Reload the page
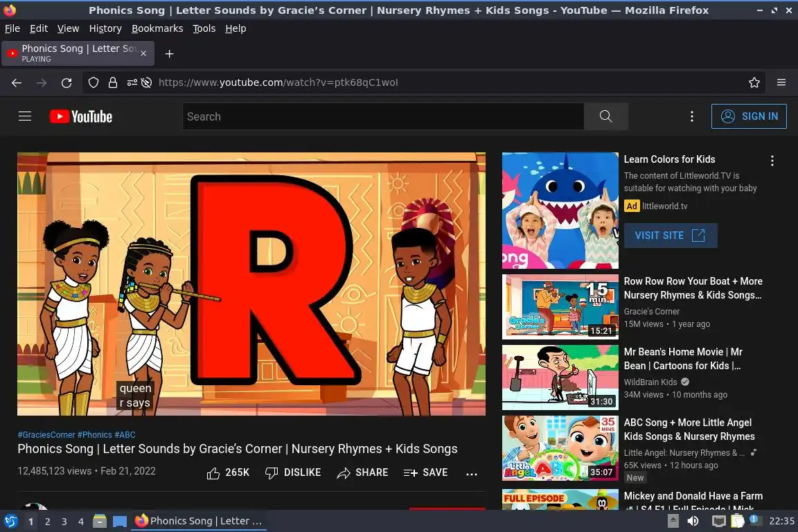Viewport: 798px width, 532px height. 66,82
